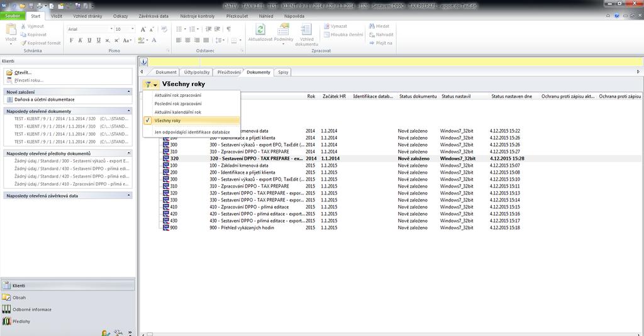Toggle superscript formatting
The width and height of the screenshot is (644, 336).
click(116, 40)
